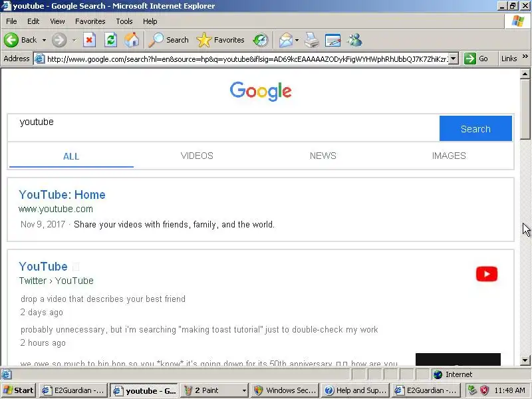This screenshot has width=532, height=399.
Task: Select the ALL results tab
Action: point(71,156)
